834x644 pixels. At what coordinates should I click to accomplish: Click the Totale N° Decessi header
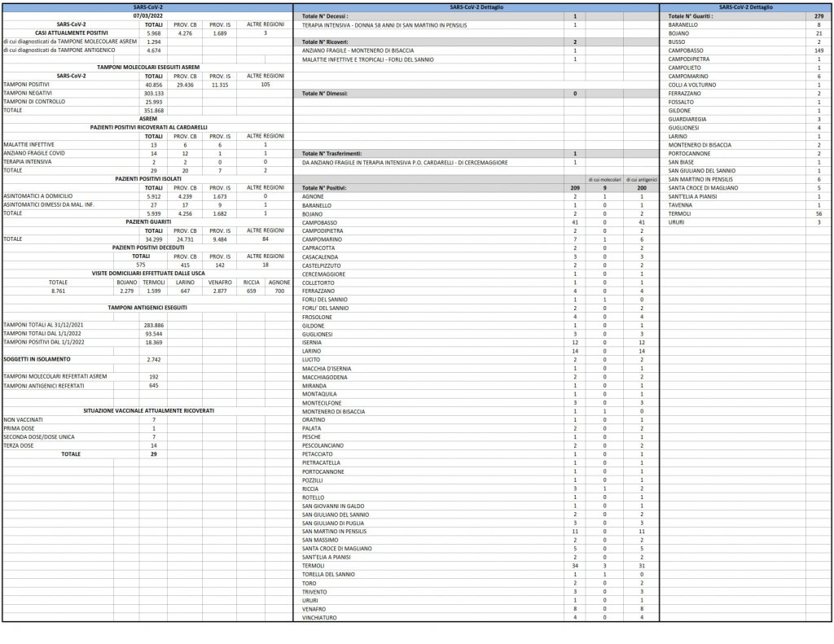click(325, 16)
